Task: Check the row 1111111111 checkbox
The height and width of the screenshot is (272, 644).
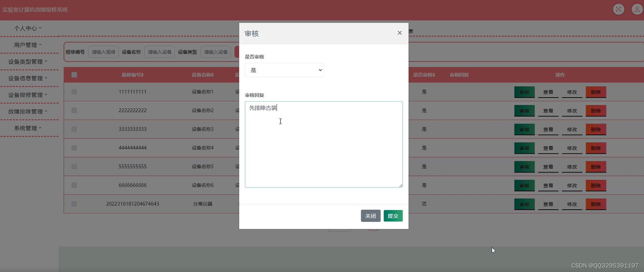Action: point(74,92)
